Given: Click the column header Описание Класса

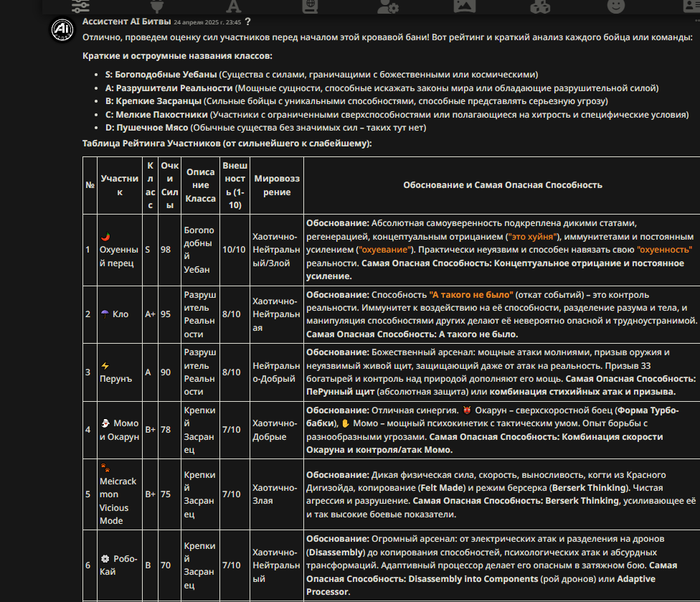Looking at the screenshot, I should point(200,185).
